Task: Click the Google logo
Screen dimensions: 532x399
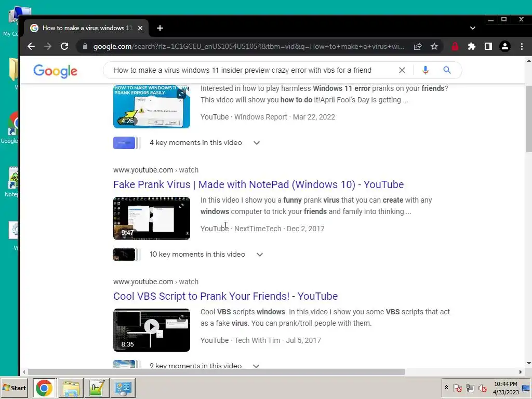Action: coord(55,71)
